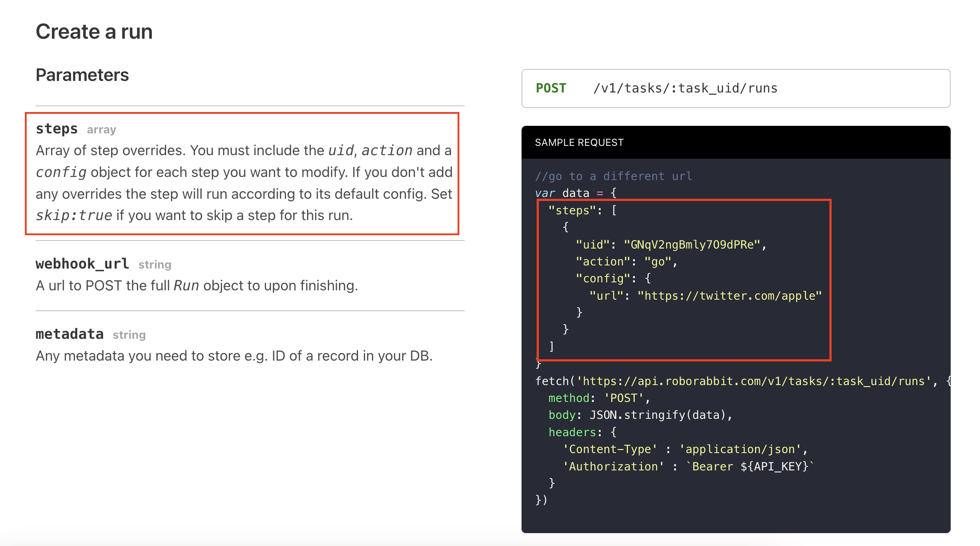
Task: Select the webhook_url parameter name
Action: (x=83, y=264)
